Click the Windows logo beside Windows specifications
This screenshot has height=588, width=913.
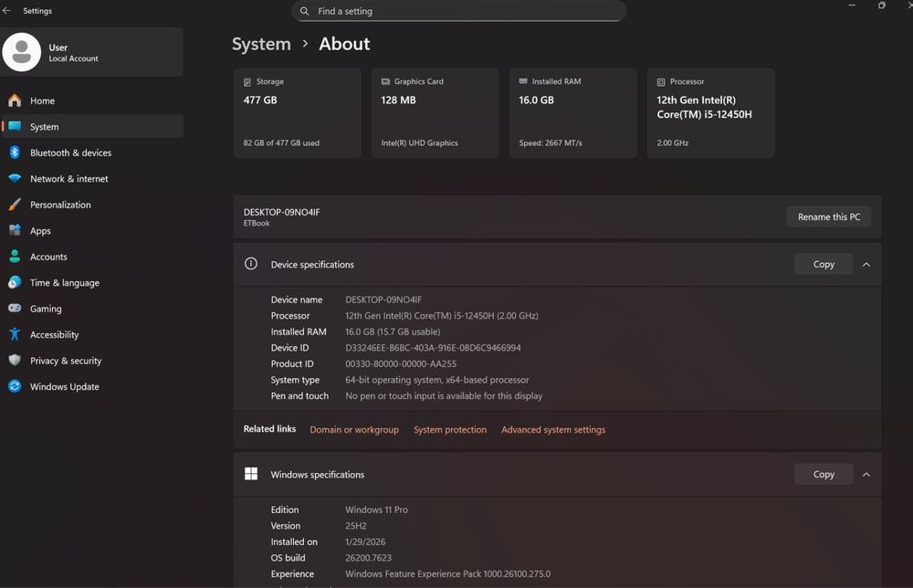(251, 473)
